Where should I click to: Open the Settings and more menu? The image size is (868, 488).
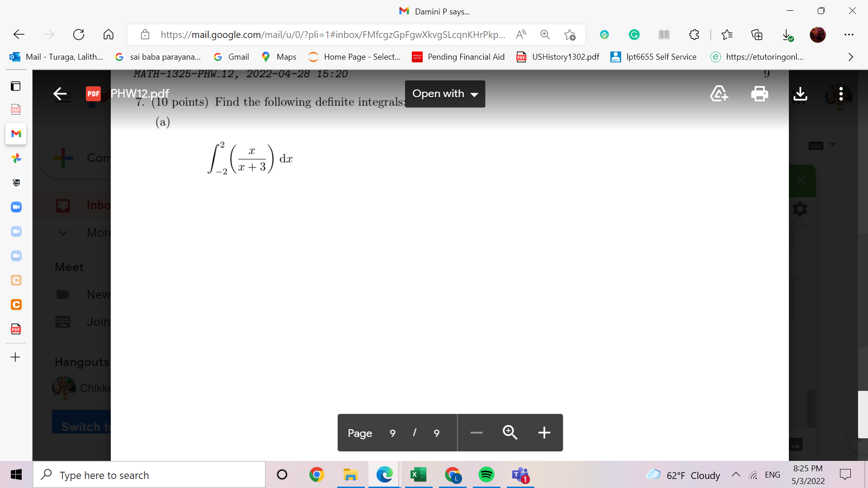(x=849, y=34)
